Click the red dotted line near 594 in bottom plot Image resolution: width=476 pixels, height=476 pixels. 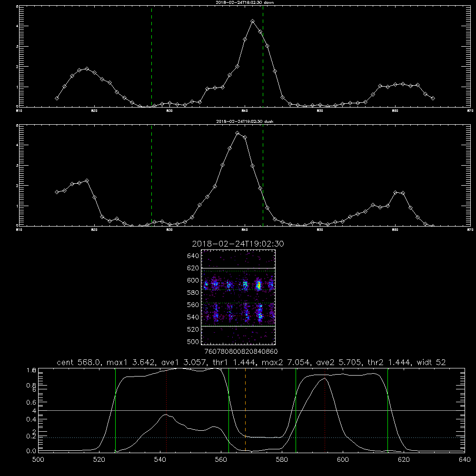pyautogui.click(x=325, y=409)
